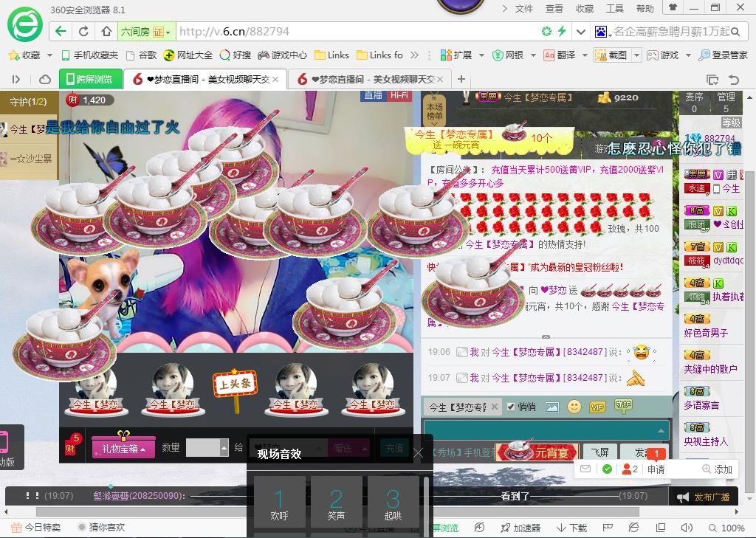The image size is (756, 538).
Task: Open the Links bookmark folder
Action: (331, 55)
